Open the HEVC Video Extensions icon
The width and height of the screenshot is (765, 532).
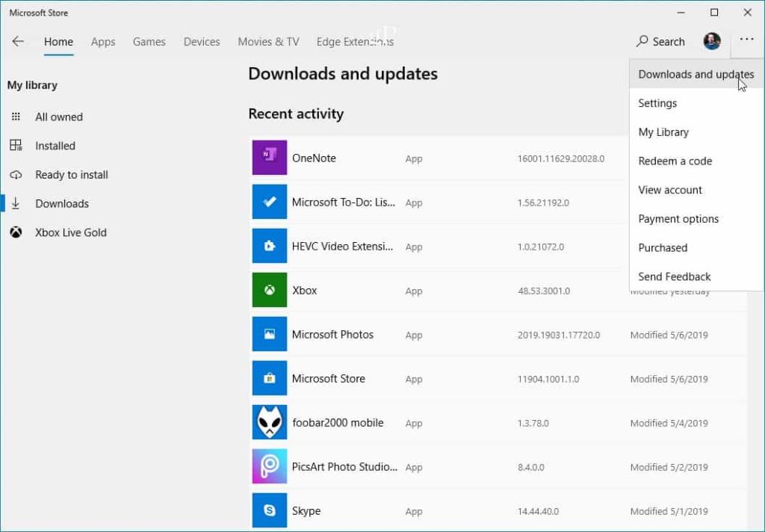(269, 246)
